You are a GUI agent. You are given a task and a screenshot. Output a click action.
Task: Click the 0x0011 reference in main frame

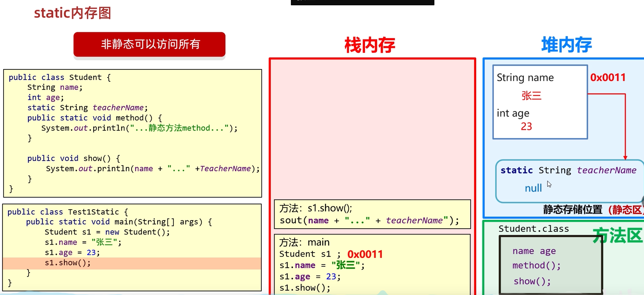pos(365,254)
